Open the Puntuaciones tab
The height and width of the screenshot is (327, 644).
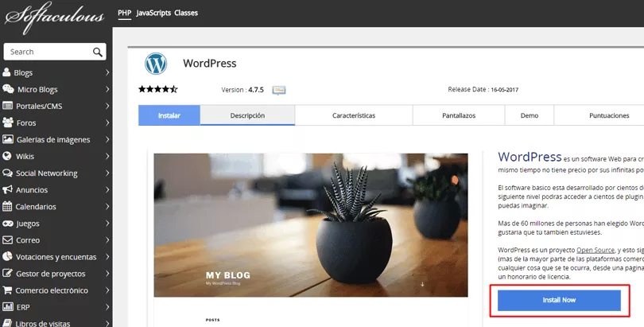tap(609, 115)
